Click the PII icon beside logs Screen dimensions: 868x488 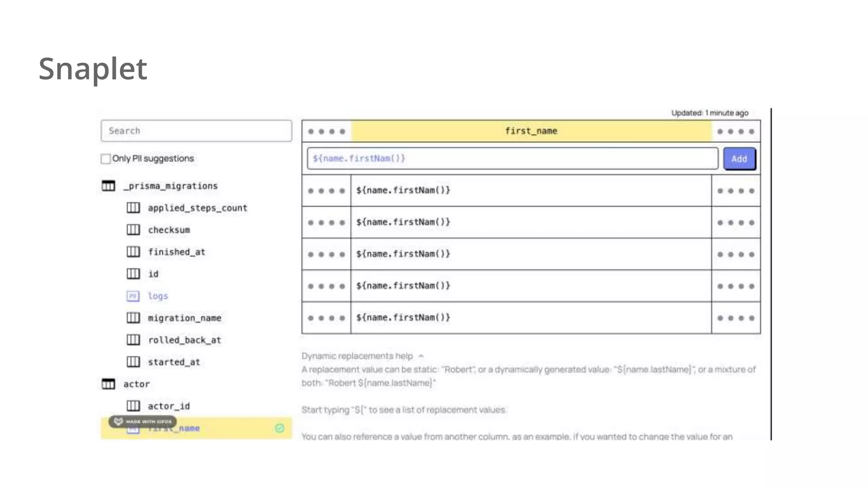click(133, 296)
